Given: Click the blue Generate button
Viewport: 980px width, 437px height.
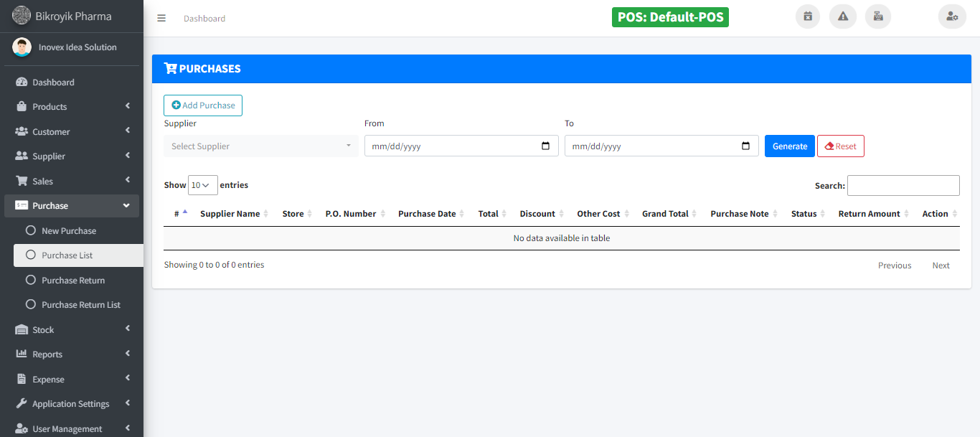Looking at the screenshot, I should coord(789,146).
